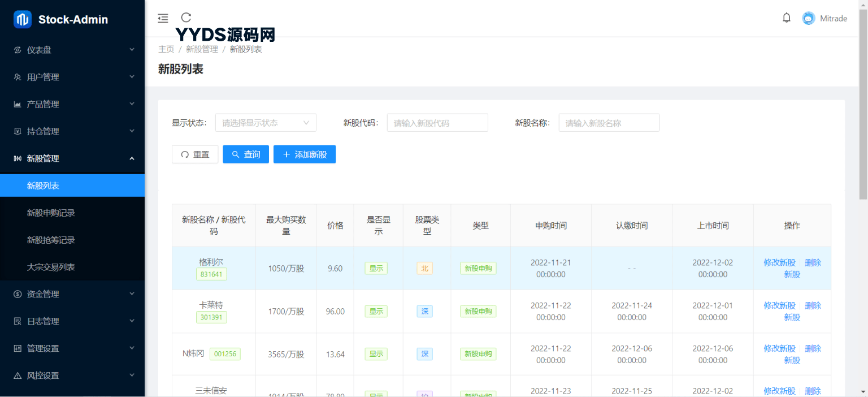
Task: Click the refresh page icon
Action: click(186, 18)
